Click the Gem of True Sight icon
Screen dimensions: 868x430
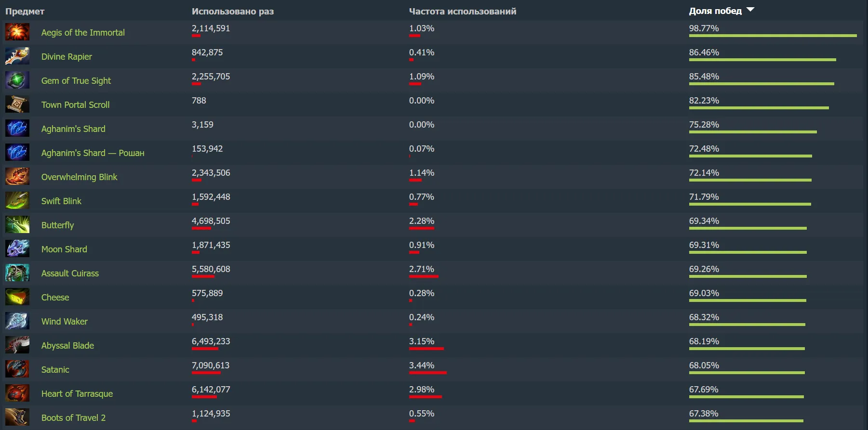pos(17,80)
